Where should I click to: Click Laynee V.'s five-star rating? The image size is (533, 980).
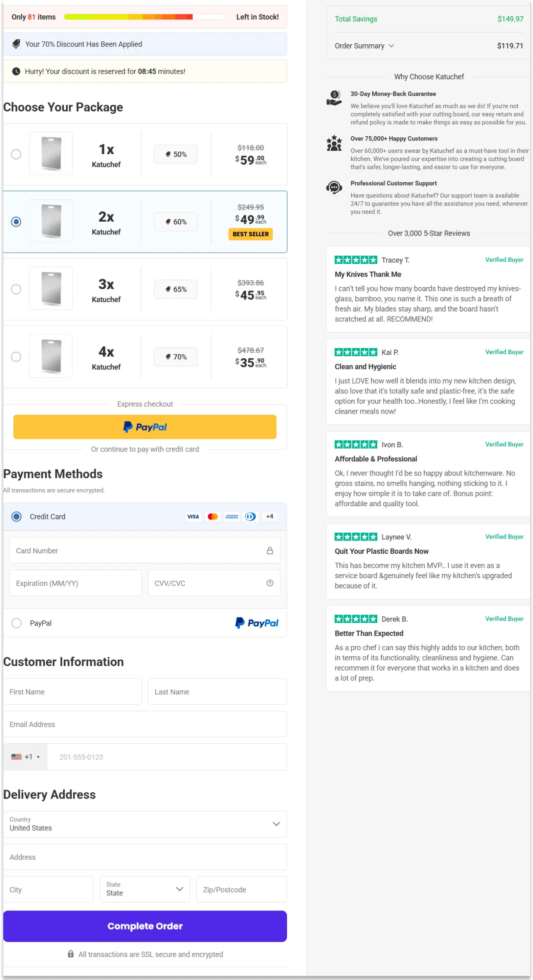356,537
